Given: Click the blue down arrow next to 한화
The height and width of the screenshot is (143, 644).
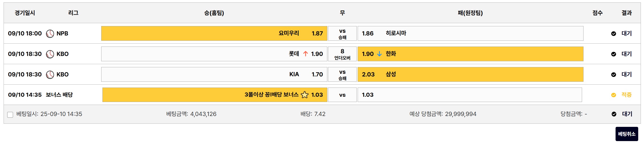Looking at the screenshot, I should [379, 54].
